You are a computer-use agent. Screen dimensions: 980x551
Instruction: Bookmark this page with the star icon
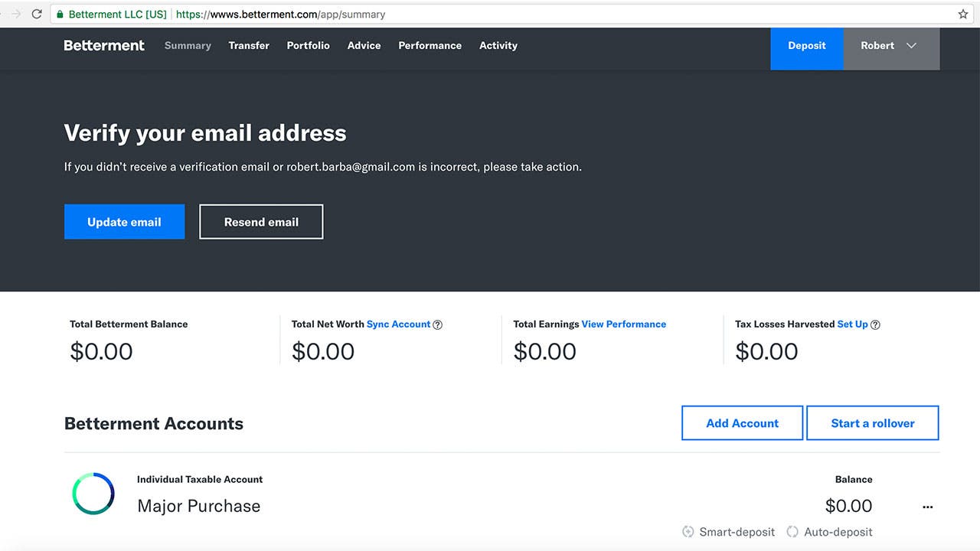[963, 14]
